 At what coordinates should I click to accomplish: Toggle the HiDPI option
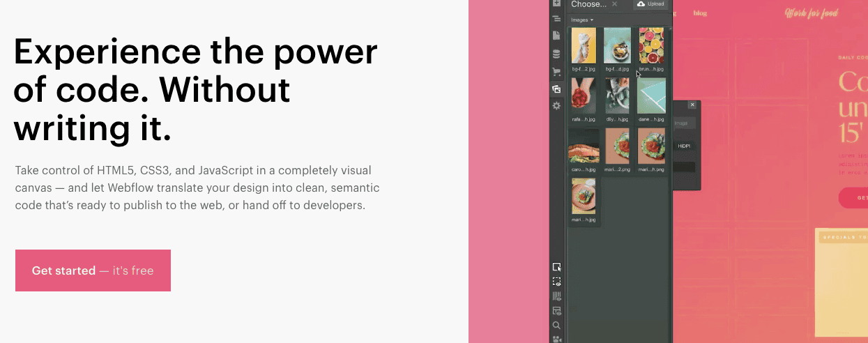pyautogui.click(x=684, y=146)
